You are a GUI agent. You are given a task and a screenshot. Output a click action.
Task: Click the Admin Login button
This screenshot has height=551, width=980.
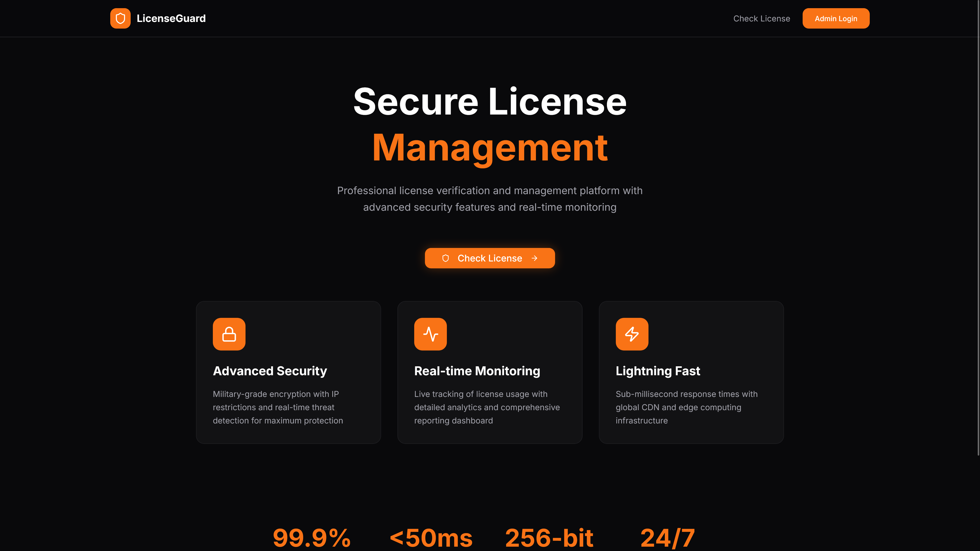836,18
